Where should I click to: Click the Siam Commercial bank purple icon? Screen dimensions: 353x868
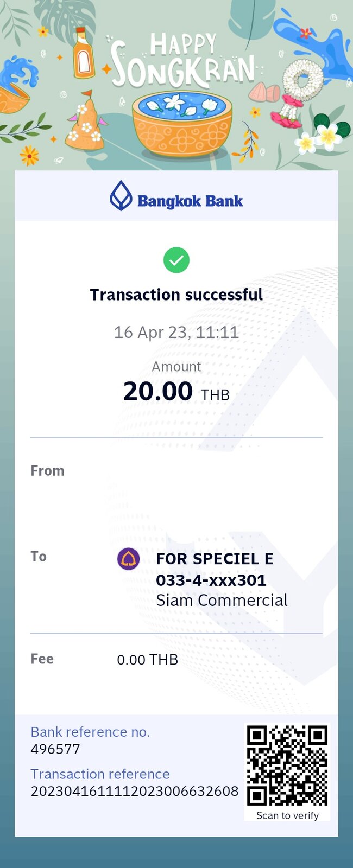pyautogui.click(x=129, y=559)
